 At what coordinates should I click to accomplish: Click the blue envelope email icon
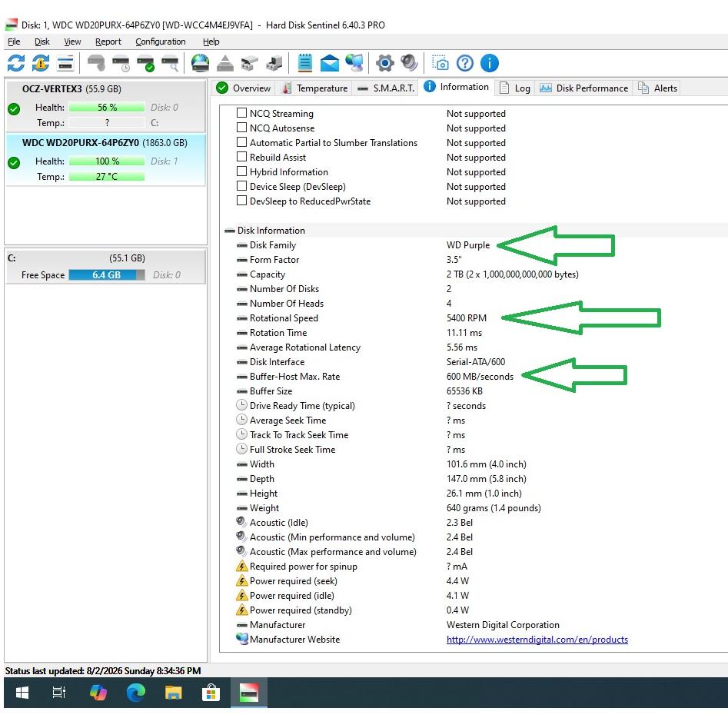[330, 63]
